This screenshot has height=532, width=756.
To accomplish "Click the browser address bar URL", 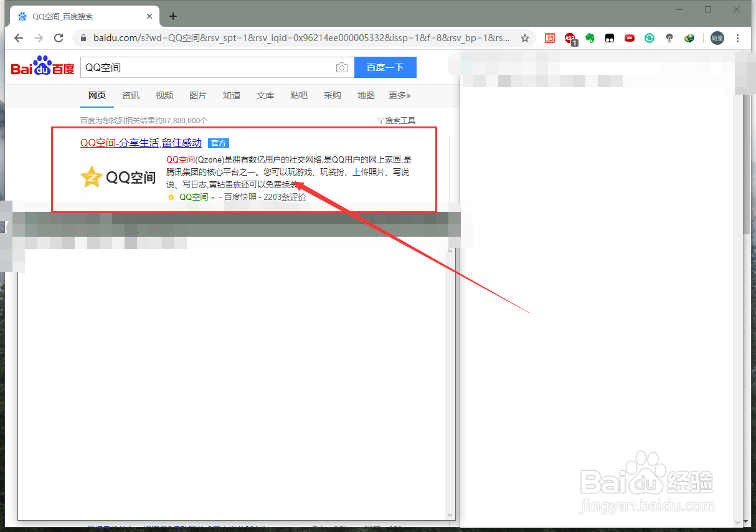I will pyautogui.click(x=301, y=38).
